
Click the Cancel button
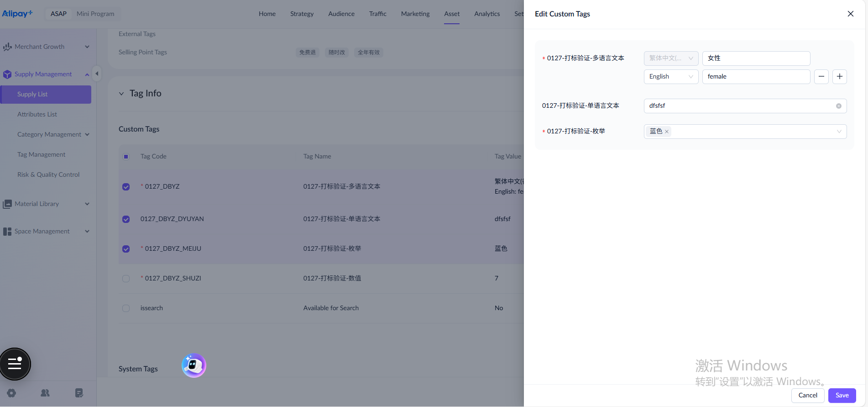(x=807, y=395)
